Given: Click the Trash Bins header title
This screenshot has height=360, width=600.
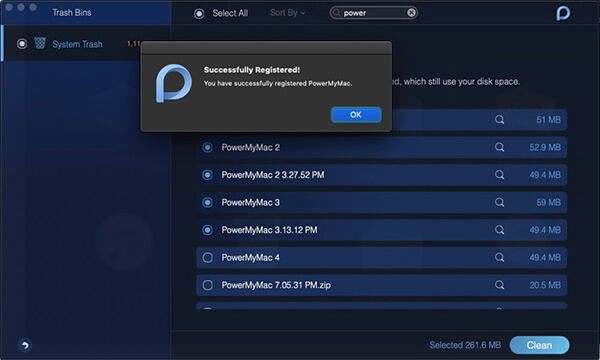Looking at the screenshot, I should (x=72, y=13).
